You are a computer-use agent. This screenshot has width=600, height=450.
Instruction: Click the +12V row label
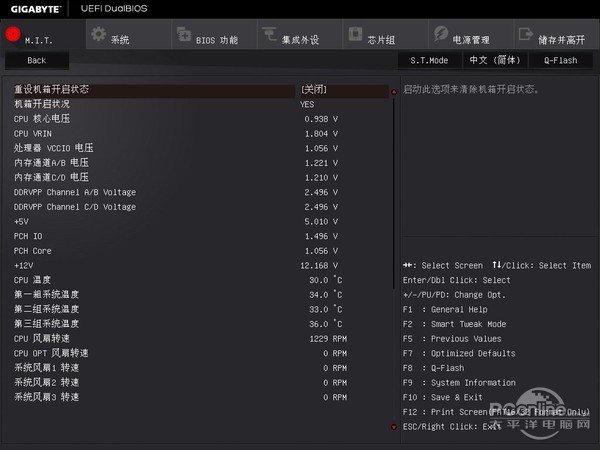pyautogui.click(x=23, y=266)
